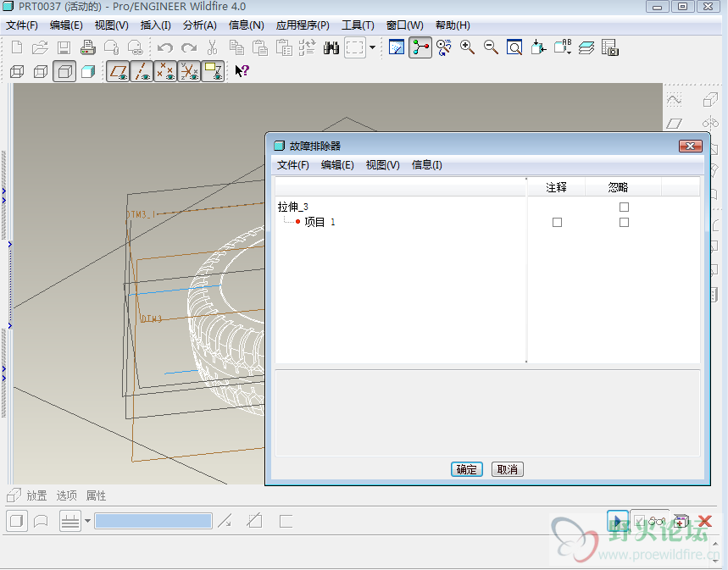
Task: Click the Layers icon
Action: 586,47
